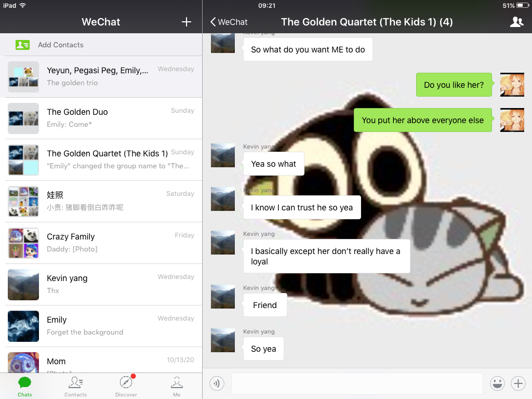Screen dimensions: 532x399
Task: Open Kevin yang private chat in list
Action: (101, 285)
